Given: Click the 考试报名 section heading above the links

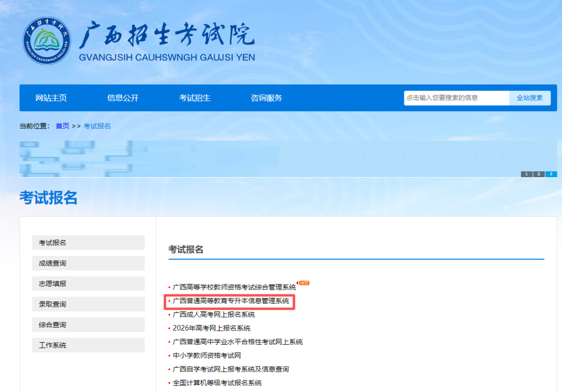Looking at the screenshot, I should coord(186,250).
